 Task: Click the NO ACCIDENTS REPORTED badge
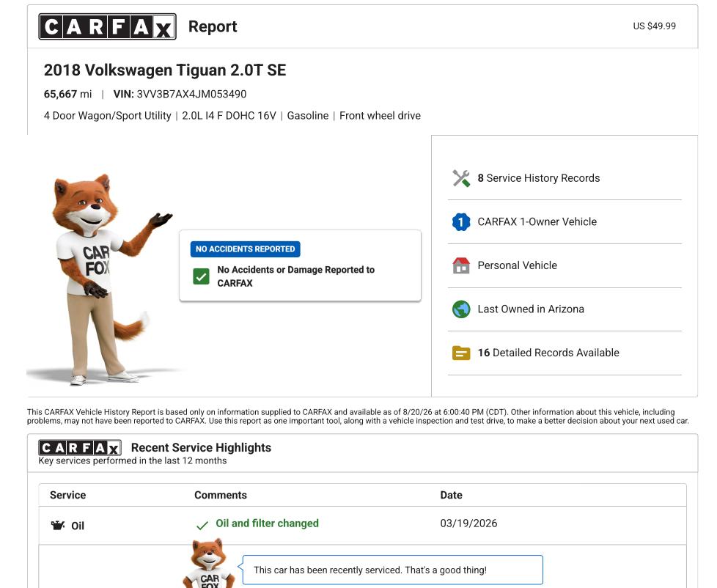245,249
